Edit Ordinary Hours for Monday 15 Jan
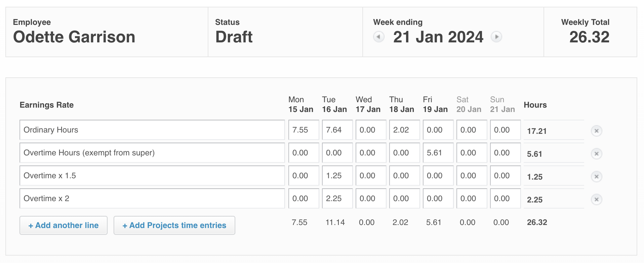 pos(304,130)
